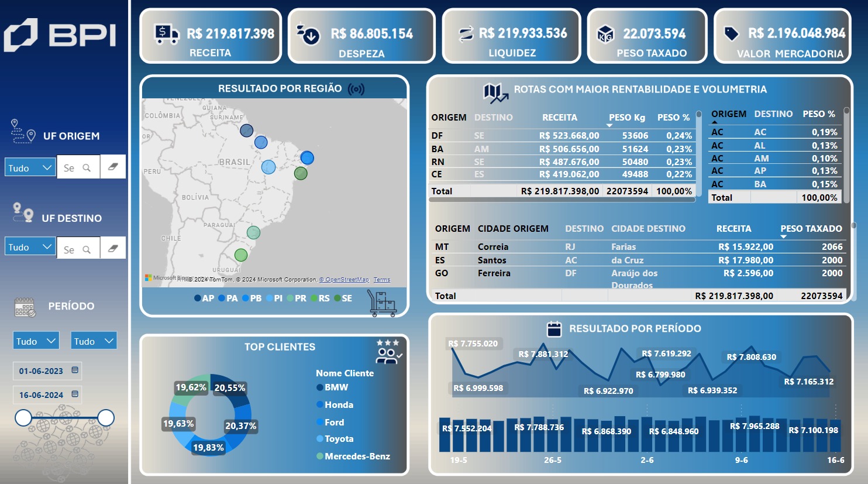Image resolution: width=868 pixels, height=484 pixels.
Task: Select the ES Santos city row
Action: click(x=638, y=260)
